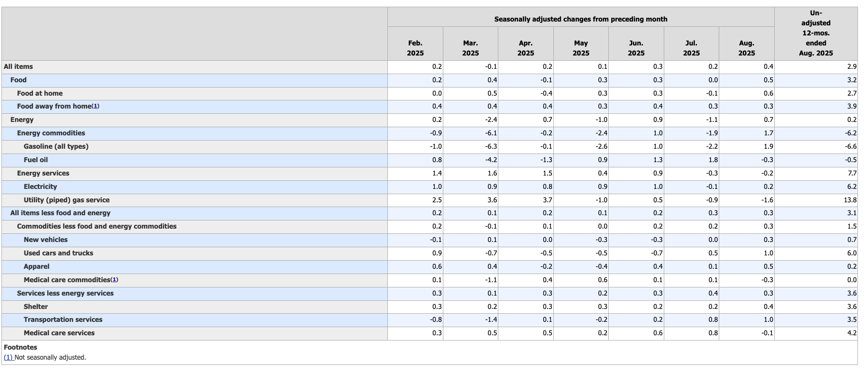Select the Medical care services row label
Screen dimensions: 868x374
point(59,333)
